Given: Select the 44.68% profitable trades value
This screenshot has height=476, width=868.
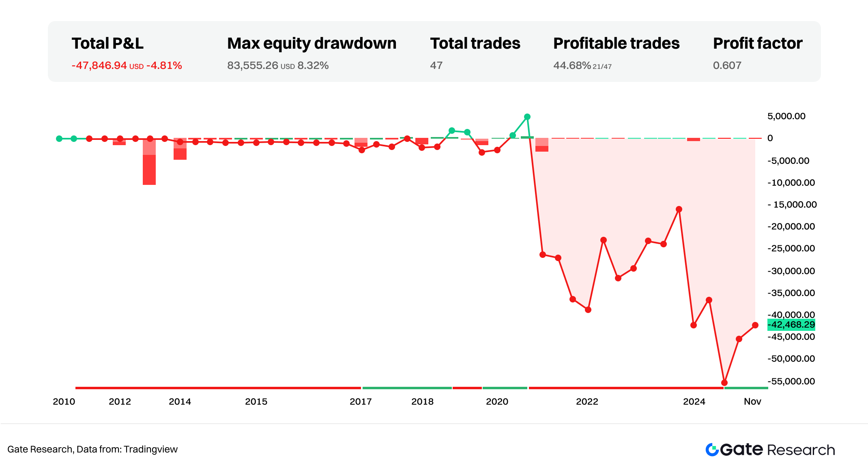Looking at the screenshot, I should (x=572, y=66).
